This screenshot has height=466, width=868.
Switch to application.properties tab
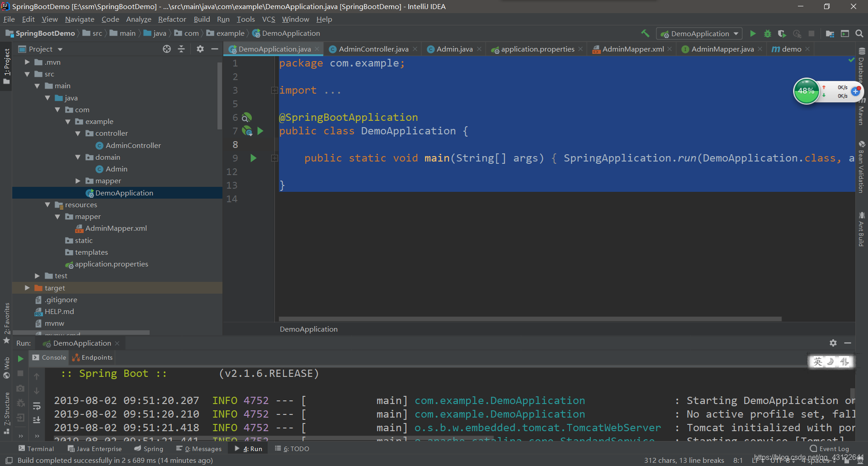[x=537, y=49]
